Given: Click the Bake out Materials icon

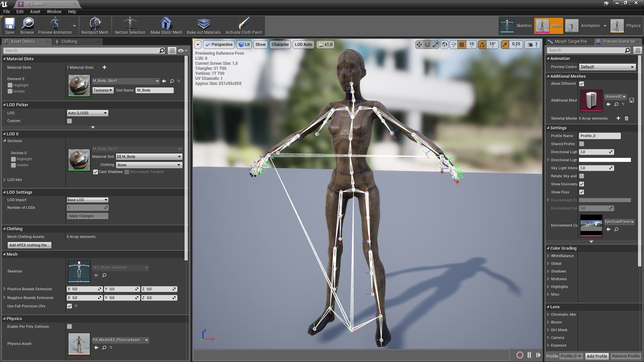Looking at the screenshot, I should pos(204,26).
